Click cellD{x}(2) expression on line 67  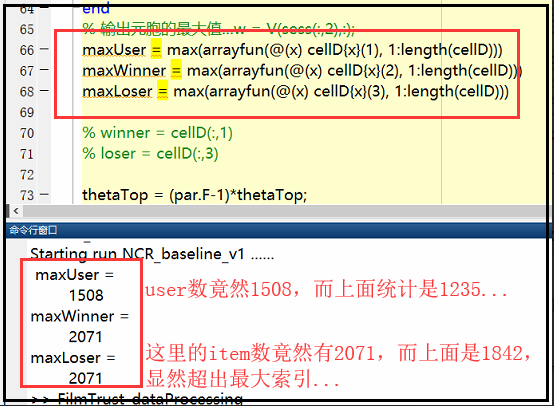click(365, 71)
